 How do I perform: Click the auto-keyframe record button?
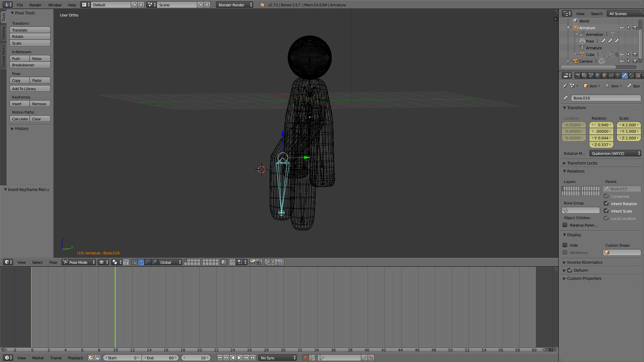[305, 358]
